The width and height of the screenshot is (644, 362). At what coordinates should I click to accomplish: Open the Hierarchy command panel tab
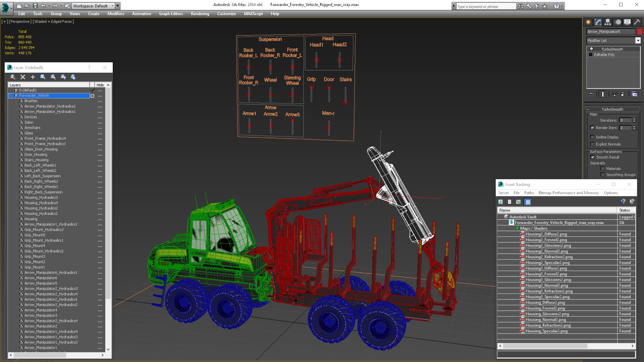[608, 22]
